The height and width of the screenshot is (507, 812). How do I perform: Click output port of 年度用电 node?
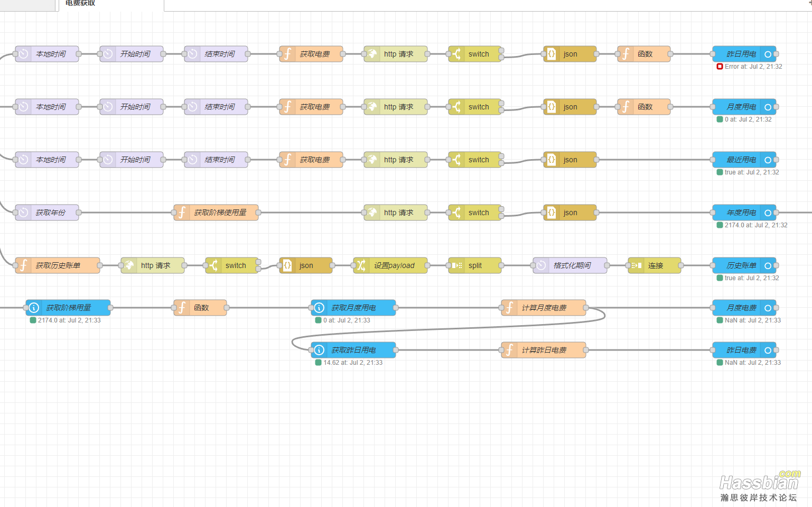point(776,213)
